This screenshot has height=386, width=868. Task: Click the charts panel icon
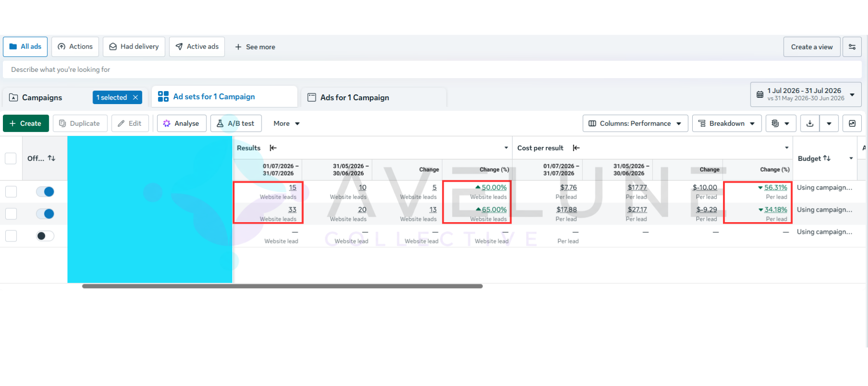tap(852, 123)
